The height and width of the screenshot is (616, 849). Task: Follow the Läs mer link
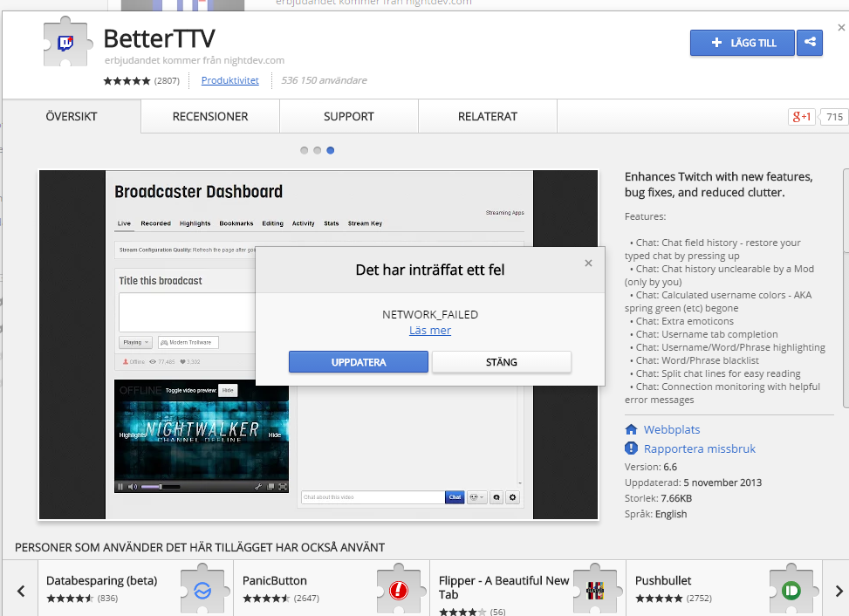pyautogui.click(x=430, y=330)
